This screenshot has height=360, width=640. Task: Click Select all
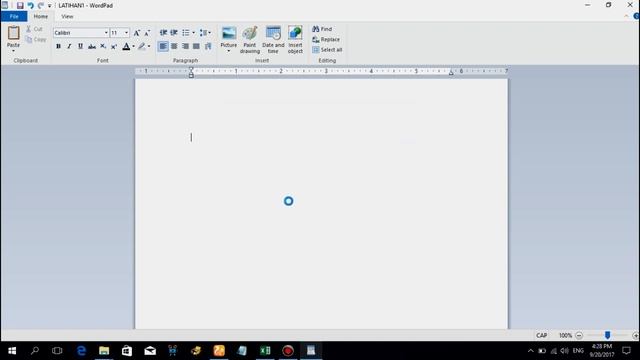[327, 50]
